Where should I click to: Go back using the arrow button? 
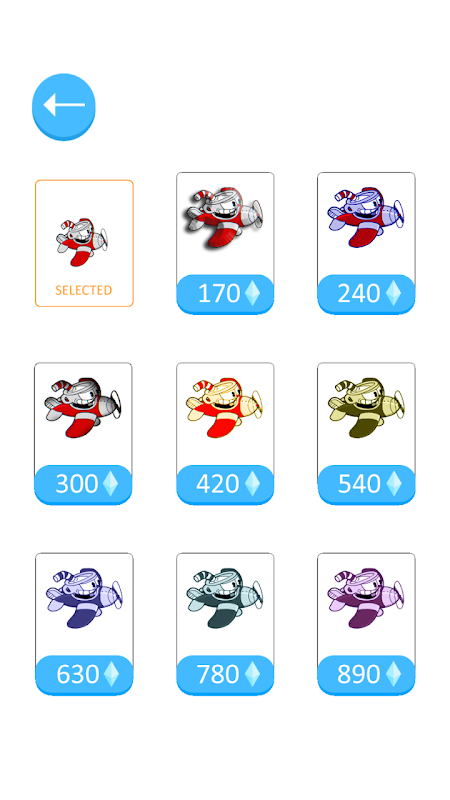point(64,107)
